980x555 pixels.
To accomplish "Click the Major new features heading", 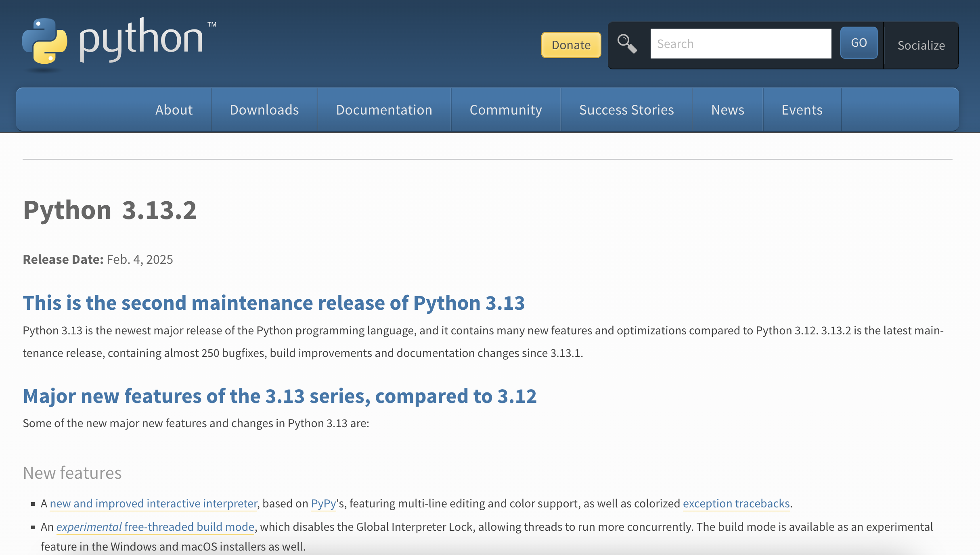I will click(x=280, y=396).
